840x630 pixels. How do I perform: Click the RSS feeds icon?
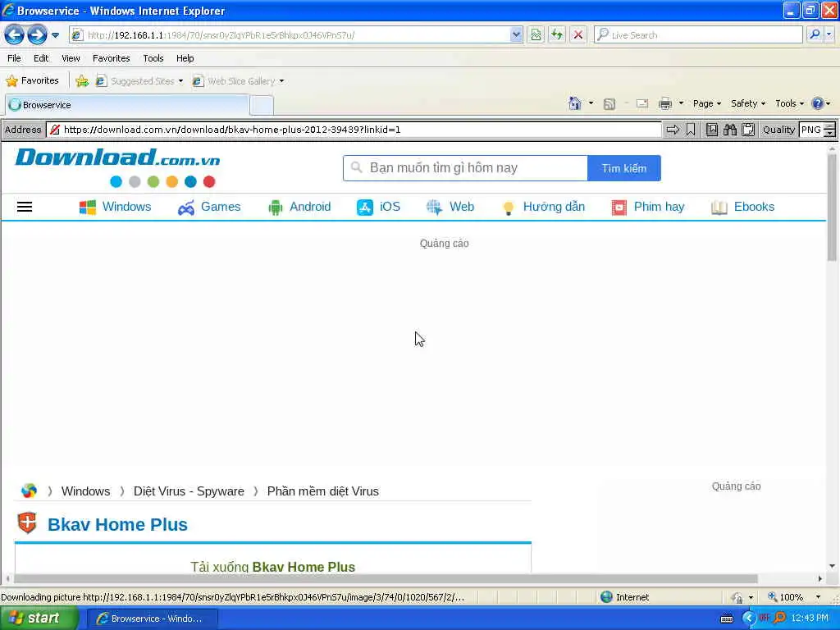pos(609,104)
